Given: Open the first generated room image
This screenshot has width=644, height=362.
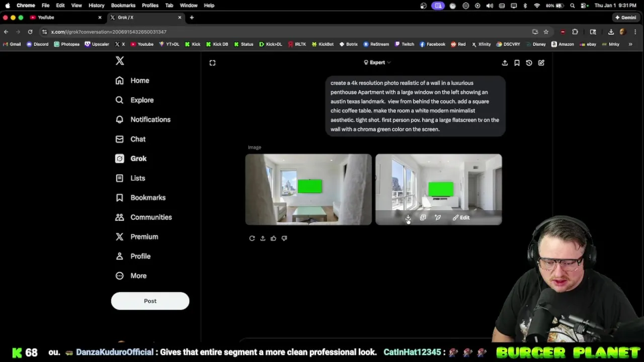Looking at the screenshot, I should (x=308, y=190).
